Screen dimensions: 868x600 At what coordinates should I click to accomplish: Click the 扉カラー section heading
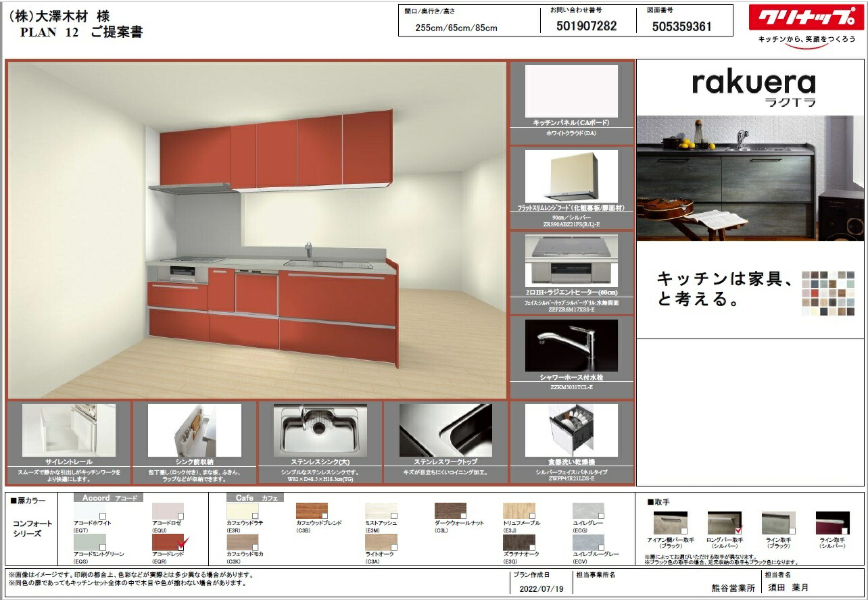28,501
